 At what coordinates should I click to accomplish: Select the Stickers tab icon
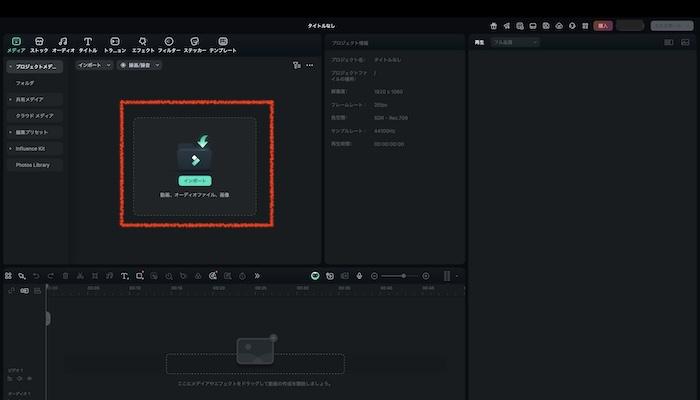194,43
